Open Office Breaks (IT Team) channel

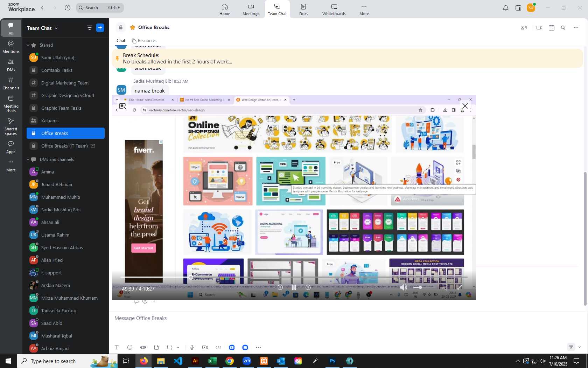[65, 146]
